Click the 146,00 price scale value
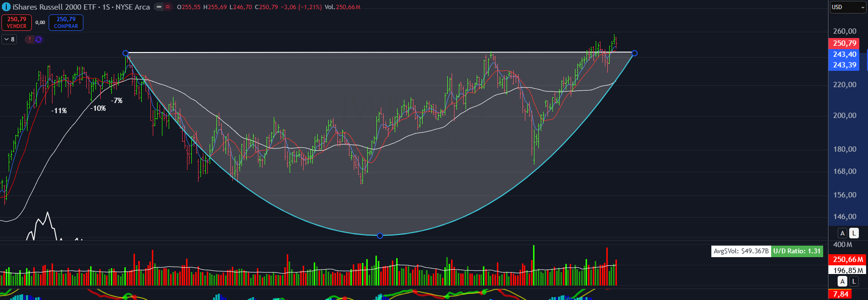The height and width of the screenshot is (300, 868). (844, 217)
